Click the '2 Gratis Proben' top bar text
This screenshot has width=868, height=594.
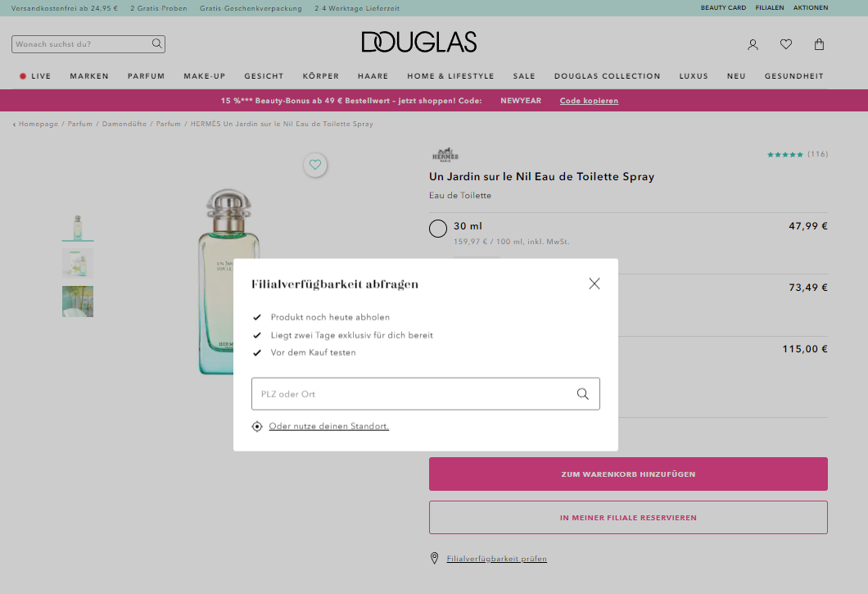159,8
